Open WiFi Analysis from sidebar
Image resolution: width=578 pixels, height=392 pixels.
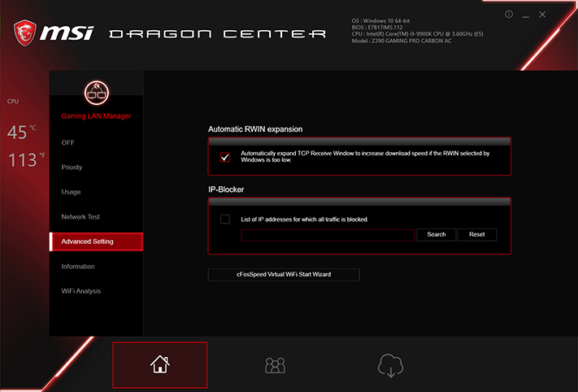click(80, 291)
